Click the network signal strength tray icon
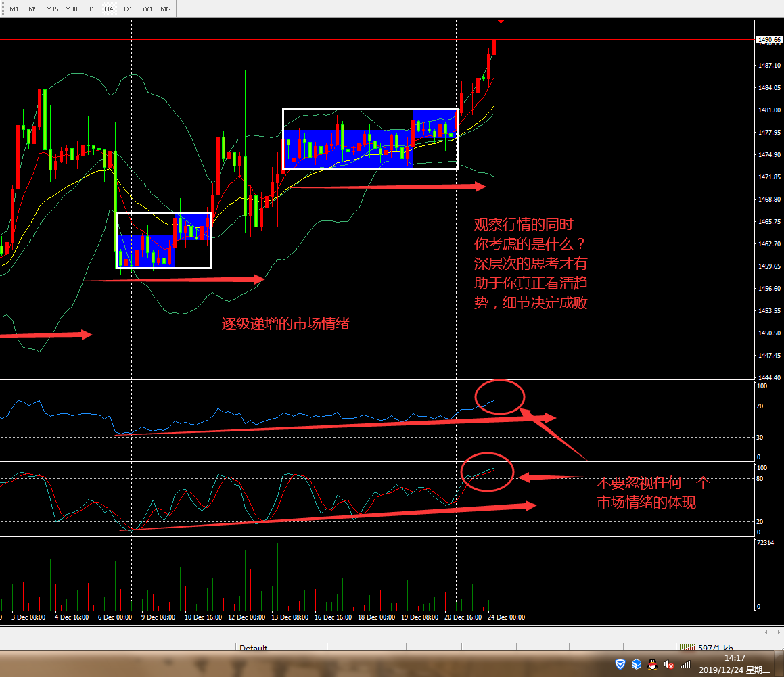Viewport: 784px width, 677px height. coord(685,664)
